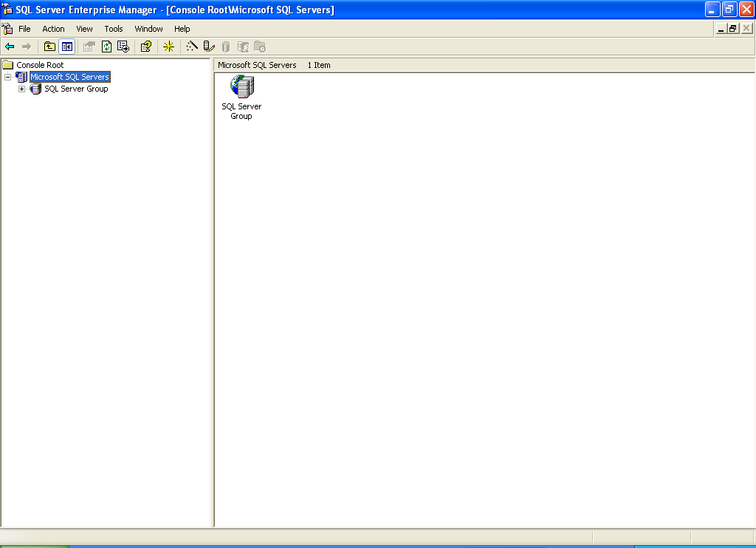Viewport: 756px width, 548px height.
Task: Toggle Show/Hide Console Tree button
Action: tap(67, 47)
